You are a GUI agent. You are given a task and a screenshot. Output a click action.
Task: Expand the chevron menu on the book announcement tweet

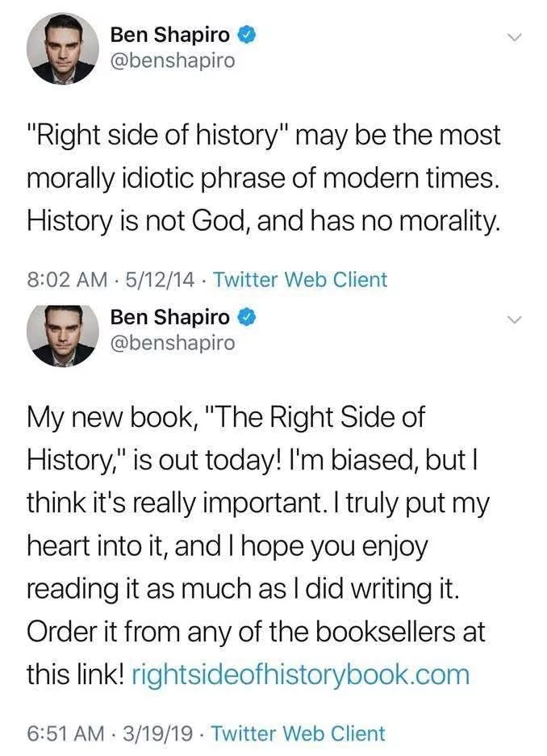pyautogui.click(x=514, y=320)
